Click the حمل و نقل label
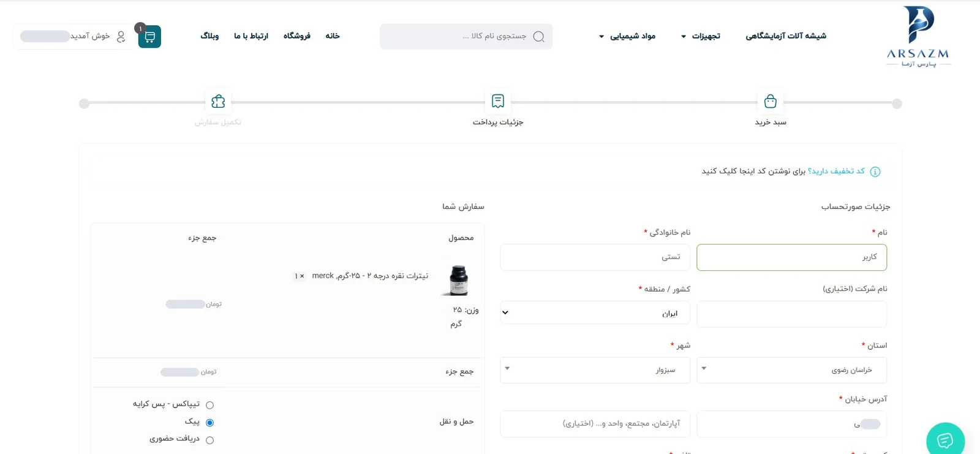This screenshot has height=454, width=980. [x=456, y=422]
